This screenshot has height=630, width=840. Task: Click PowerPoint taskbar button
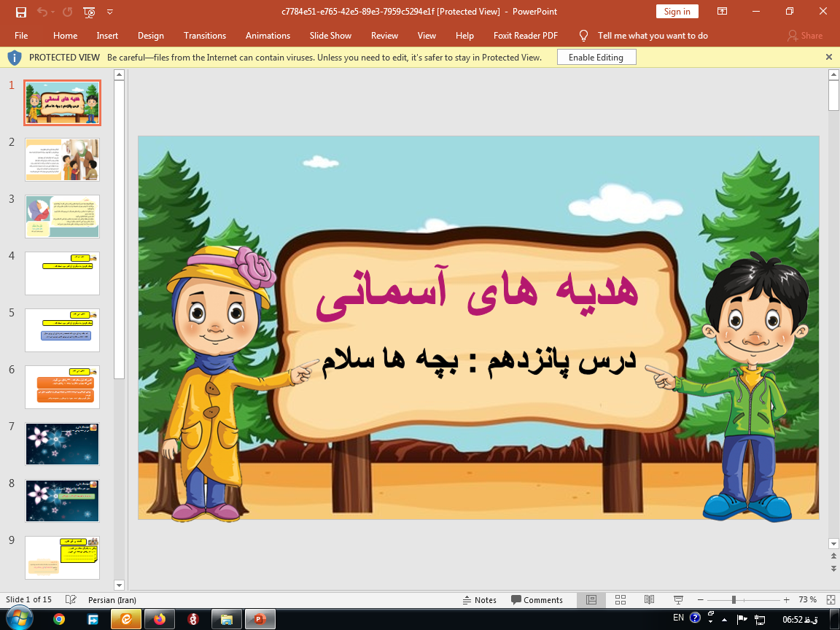260,619
